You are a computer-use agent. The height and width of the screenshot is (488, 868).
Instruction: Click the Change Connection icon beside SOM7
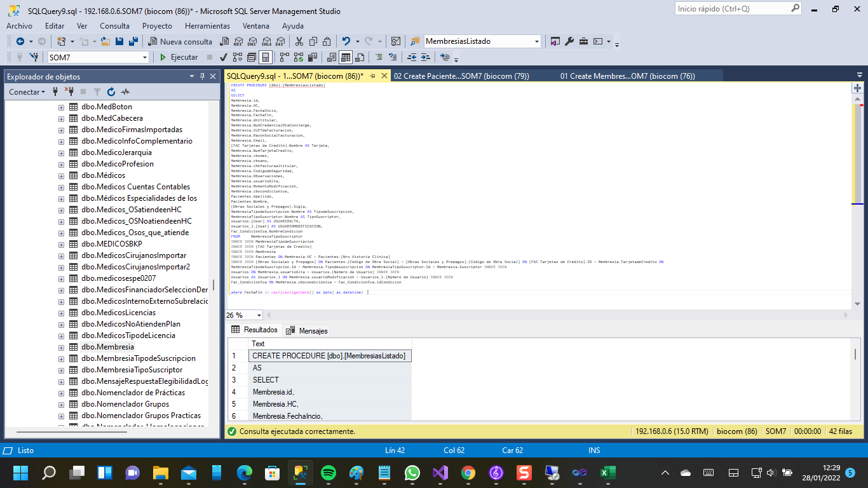click(33, 57)
